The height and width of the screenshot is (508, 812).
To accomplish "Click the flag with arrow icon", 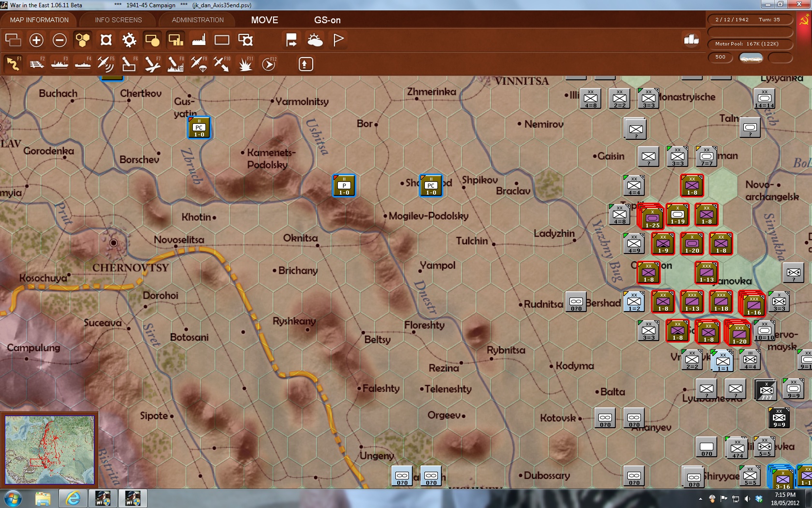I will click(x=291, y=40).
